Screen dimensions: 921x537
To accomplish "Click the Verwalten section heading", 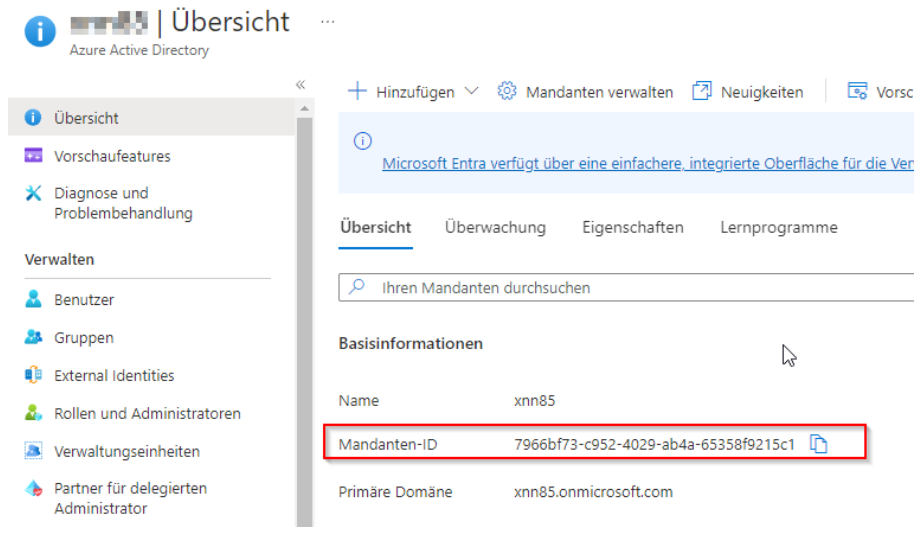I will (59, 260).
